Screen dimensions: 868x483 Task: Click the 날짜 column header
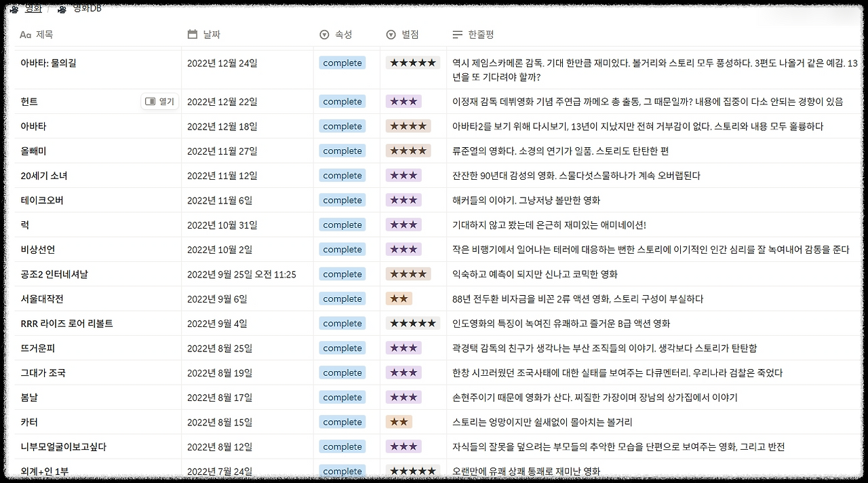click(x=204, y=35)
